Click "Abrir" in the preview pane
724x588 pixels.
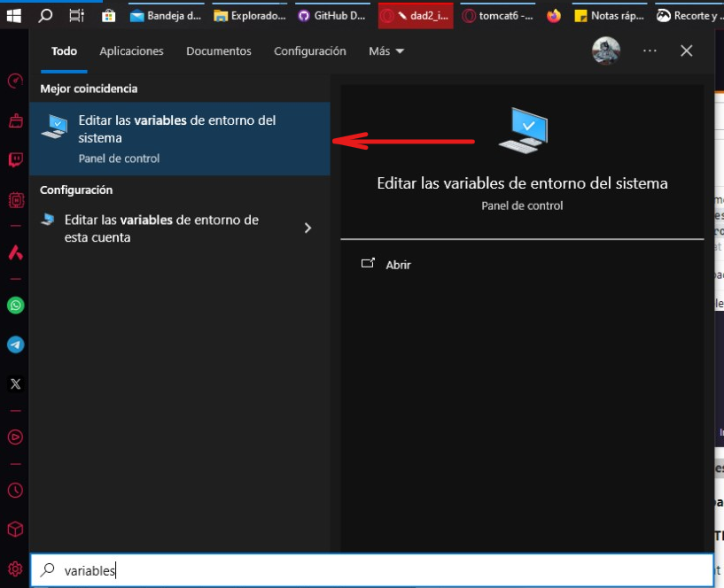(398, 265)
